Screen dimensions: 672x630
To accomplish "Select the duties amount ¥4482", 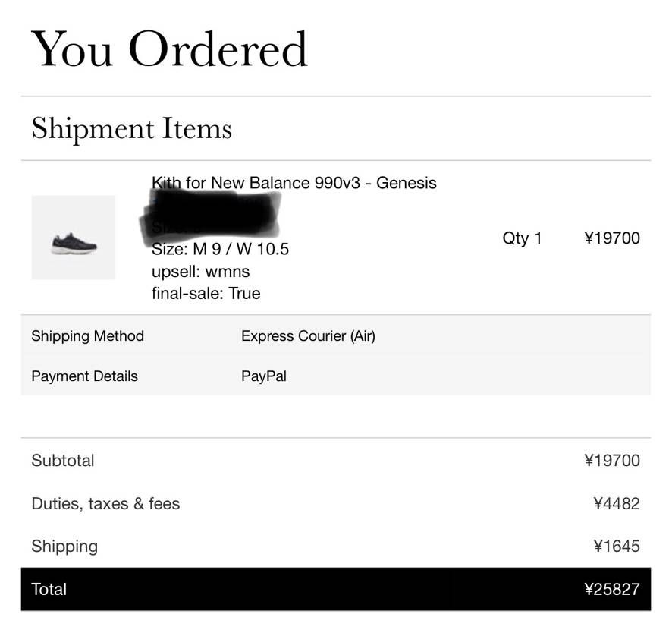I will [x=617, y=503].
